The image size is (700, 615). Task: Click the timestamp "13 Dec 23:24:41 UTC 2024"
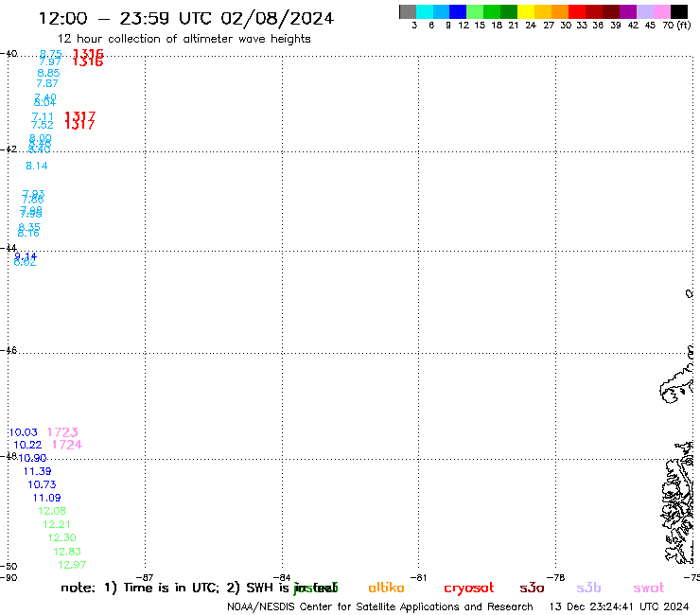point(620,607)
